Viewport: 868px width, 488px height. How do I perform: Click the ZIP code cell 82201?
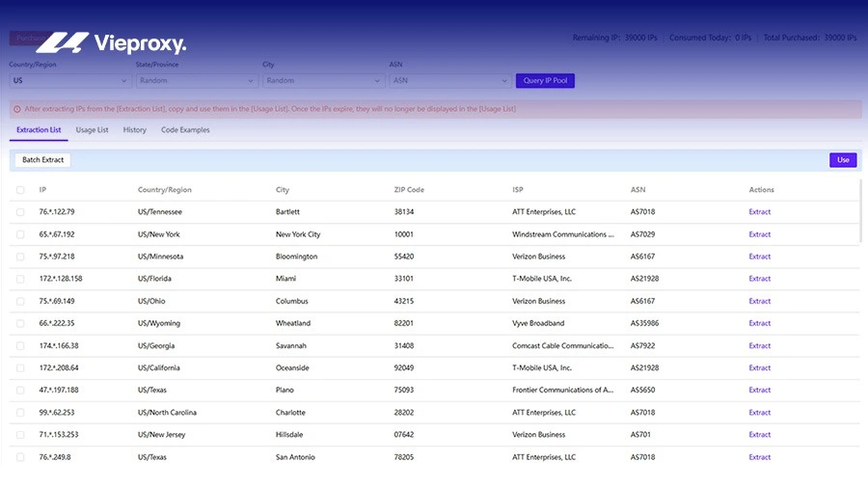tap(403, 324)
